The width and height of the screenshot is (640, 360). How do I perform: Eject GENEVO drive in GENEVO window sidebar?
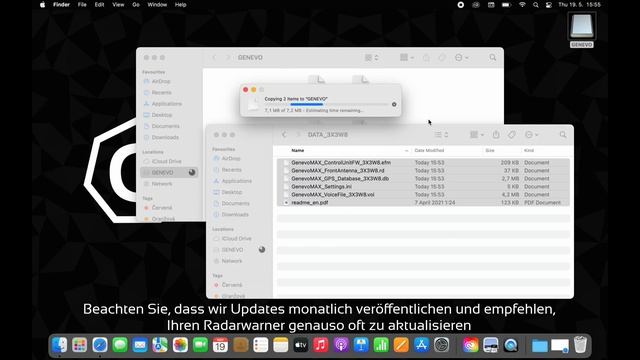(x=192, y=173)
